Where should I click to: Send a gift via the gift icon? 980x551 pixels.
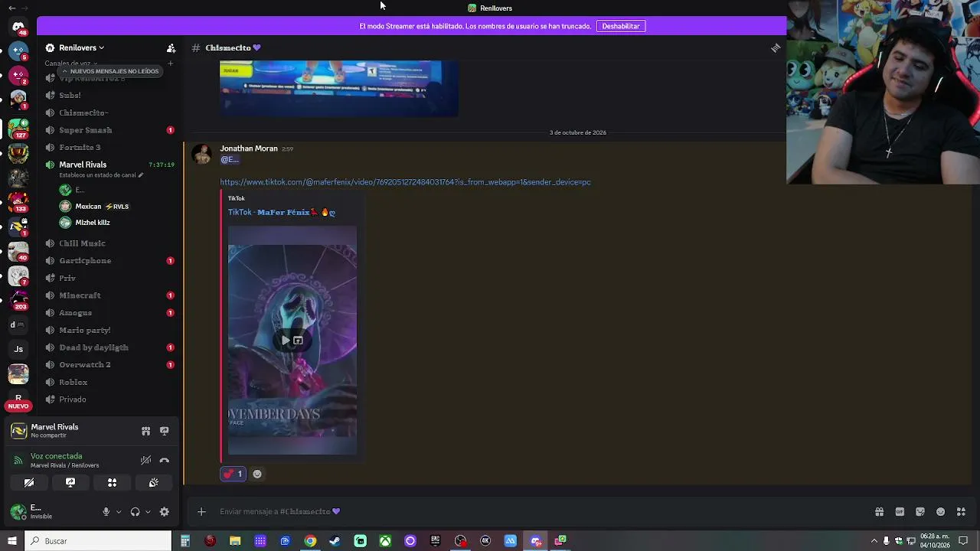click(x=880, y=512)
